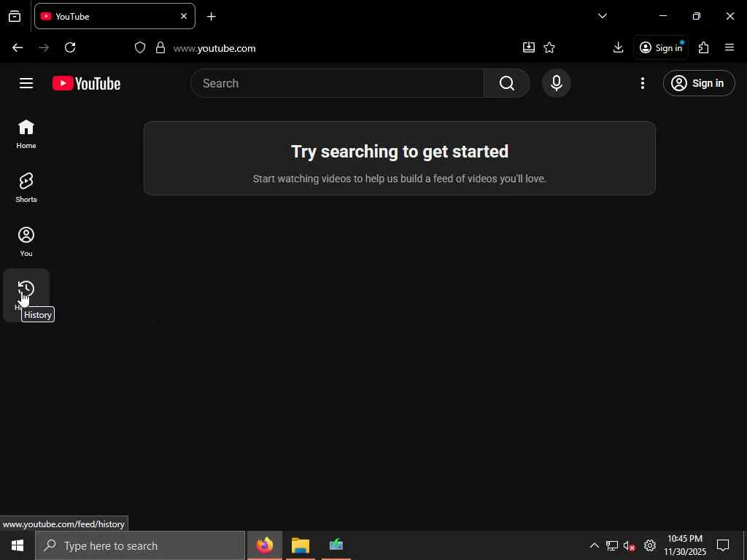747x560 pixels.
Task: Open the notification center icon
Action: point(723,545)
